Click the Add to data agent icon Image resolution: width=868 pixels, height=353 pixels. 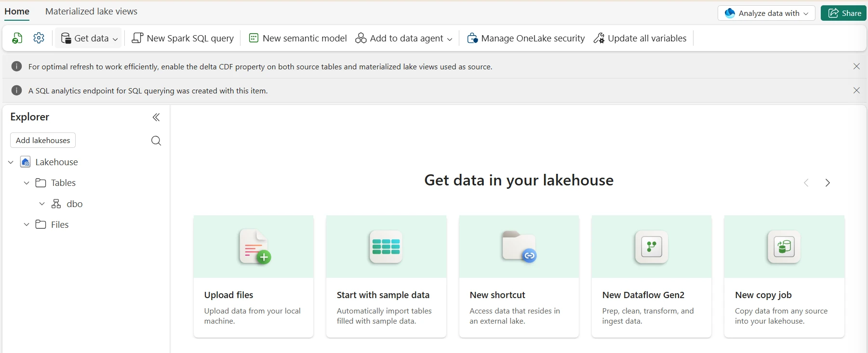(x=361, y=38)
